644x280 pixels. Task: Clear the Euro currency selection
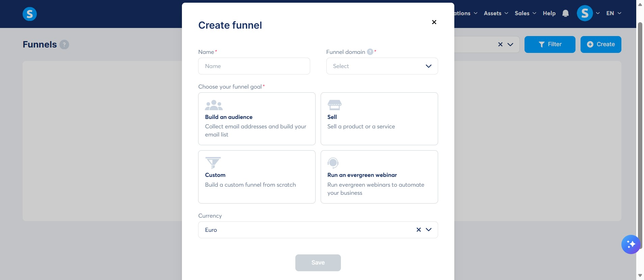click(x=419, y=230)
